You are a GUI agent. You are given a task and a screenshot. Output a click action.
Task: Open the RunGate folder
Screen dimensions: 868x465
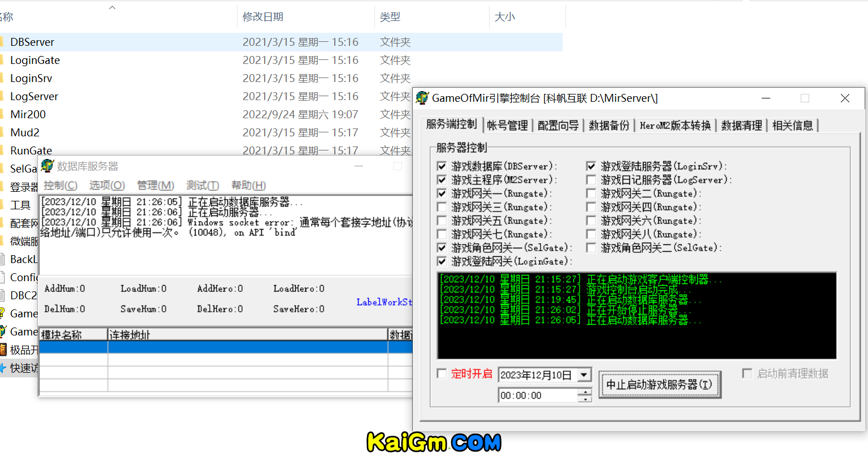[x=31, y=150]
